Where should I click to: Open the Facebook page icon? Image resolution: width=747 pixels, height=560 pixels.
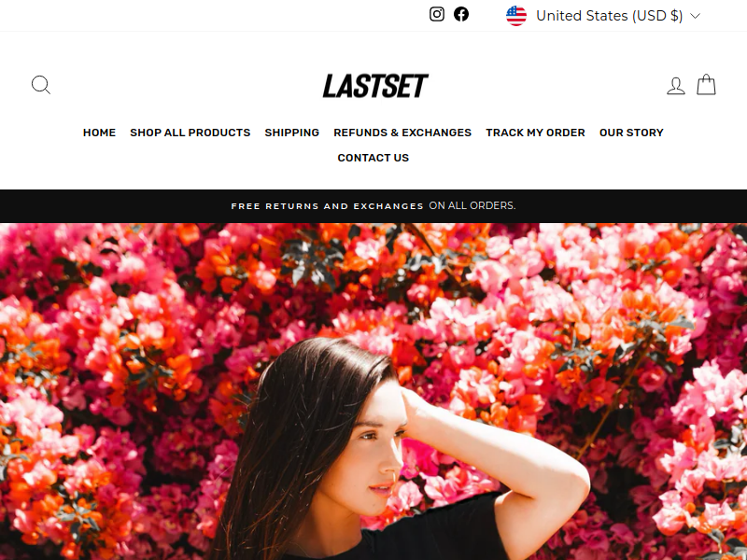point(461,14)
